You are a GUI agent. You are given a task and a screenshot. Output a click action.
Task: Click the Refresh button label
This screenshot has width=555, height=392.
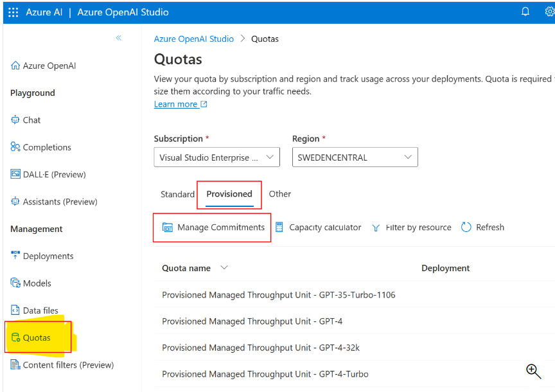(x=490, y=227)
